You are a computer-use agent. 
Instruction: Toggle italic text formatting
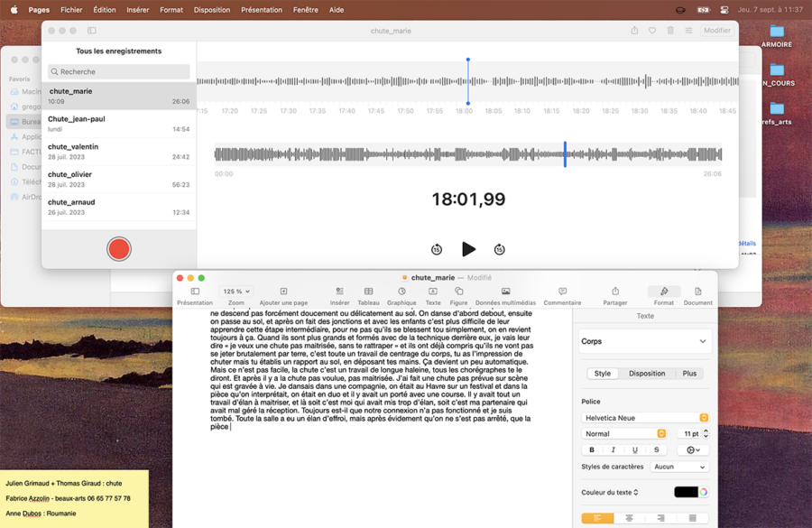click(614, 449)
